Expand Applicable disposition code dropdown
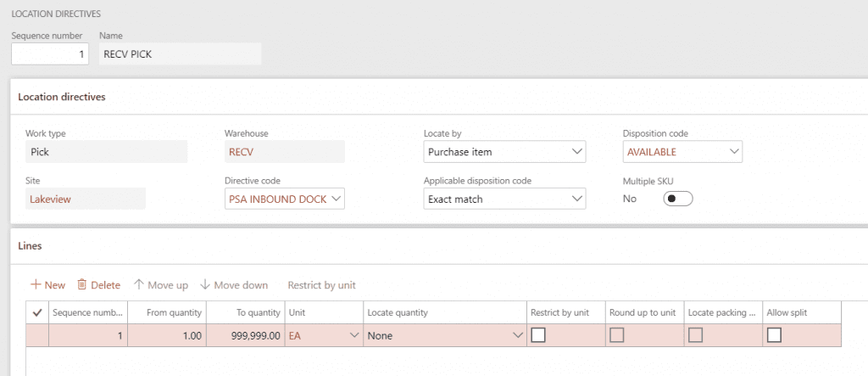The width and height of the screenshot is (868, 376). pos(576,199)
